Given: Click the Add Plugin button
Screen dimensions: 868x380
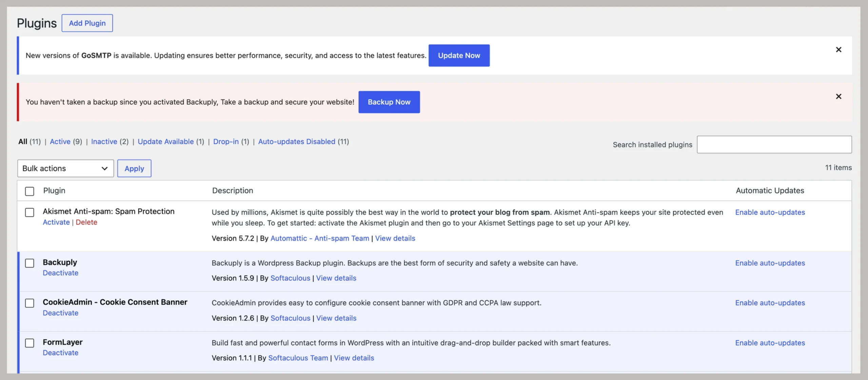Looking at the screenshot, I should [87, 23].
